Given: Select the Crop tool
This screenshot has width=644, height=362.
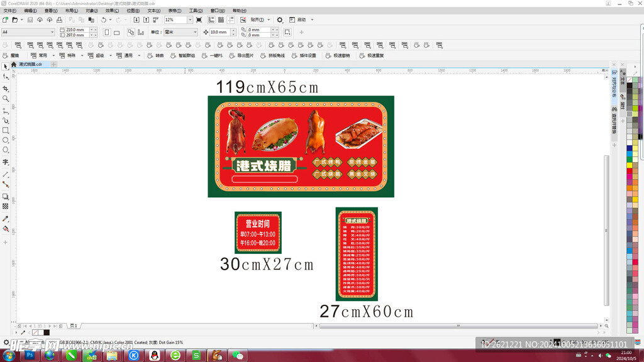Looking at the screenshot, I should [6, 88].
